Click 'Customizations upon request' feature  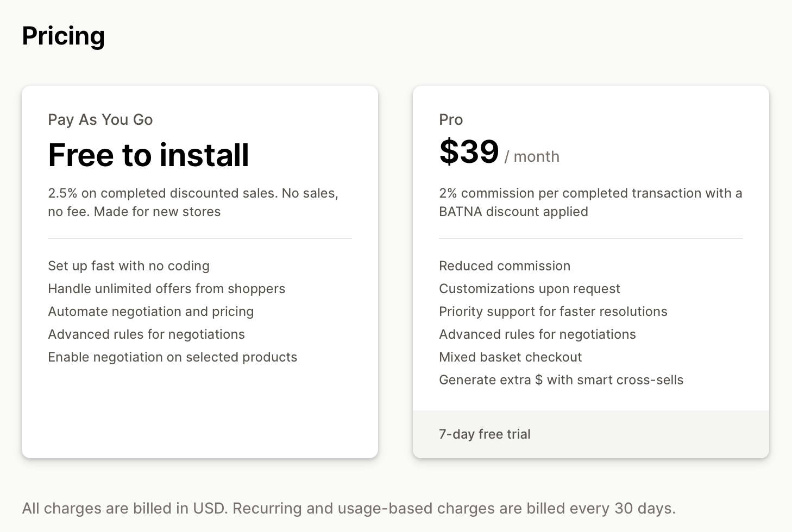point(530,289)
